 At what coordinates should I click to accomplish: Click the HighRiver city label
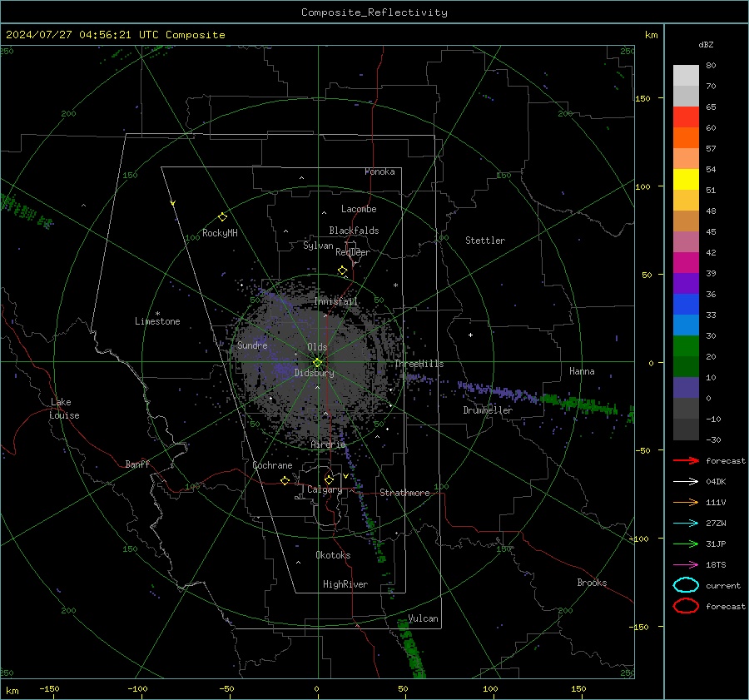(x=345, y=584)
